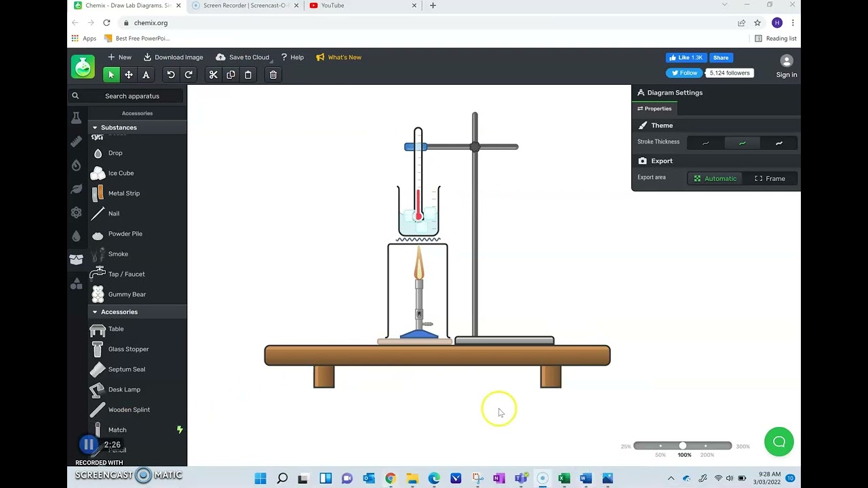The image size is (868, 488).
Task: Select the Properties tab
Action: click(654, 108)
